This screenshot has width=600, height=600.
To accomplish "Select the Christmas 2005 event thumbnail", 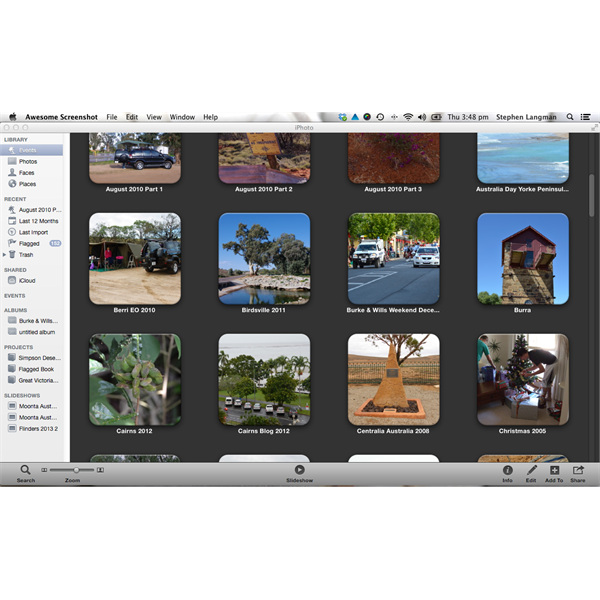I will 523,380.
